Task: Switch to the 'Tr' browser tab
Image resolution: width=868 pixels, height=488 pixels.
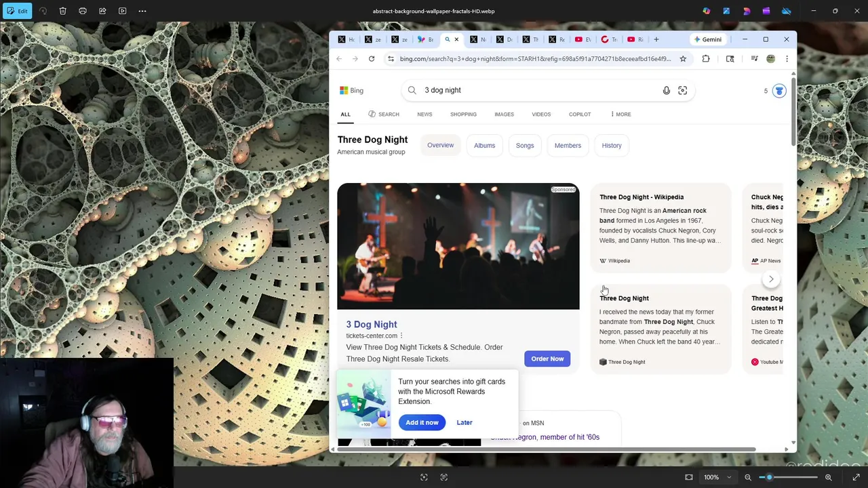Action: tap(609, 39)
